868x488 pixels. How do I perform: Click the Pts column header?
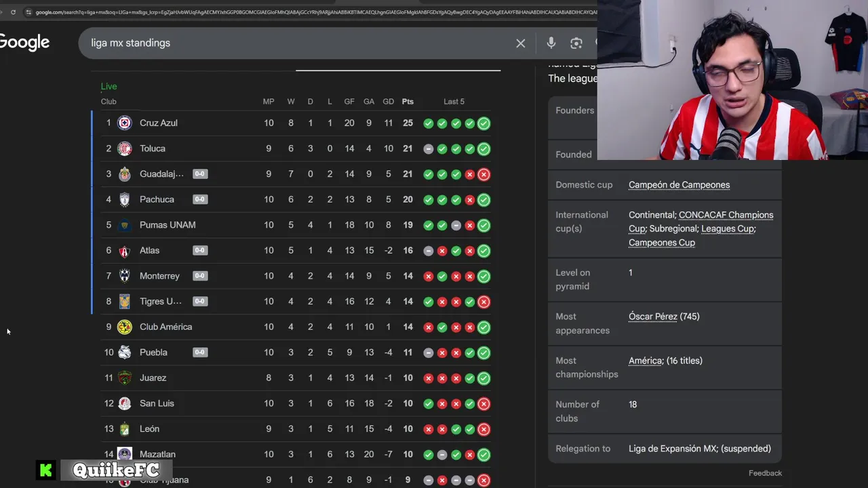coord(408,102)
